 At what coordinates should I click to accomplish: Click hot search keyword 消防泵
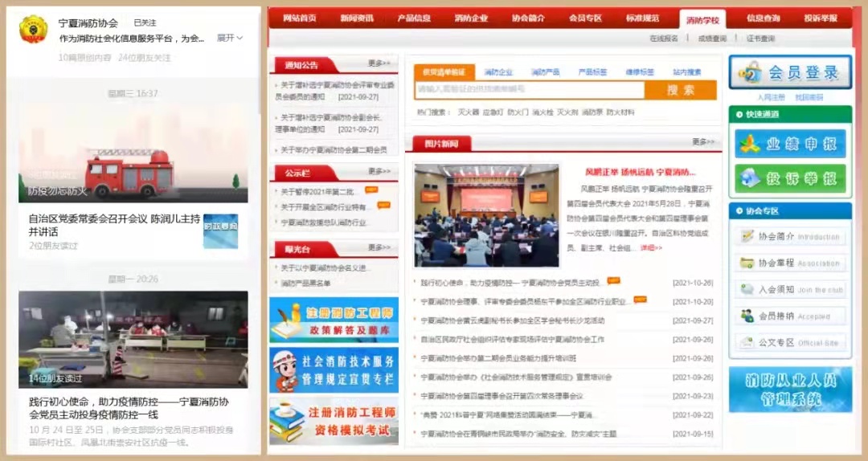pos(592,112)
